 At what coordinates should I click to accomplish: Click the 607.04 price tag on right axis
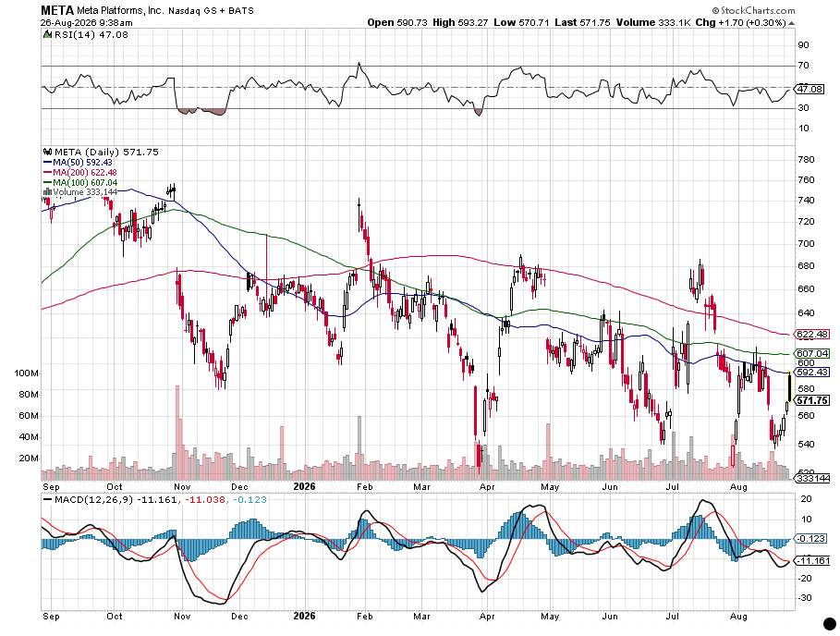(812, 354)
